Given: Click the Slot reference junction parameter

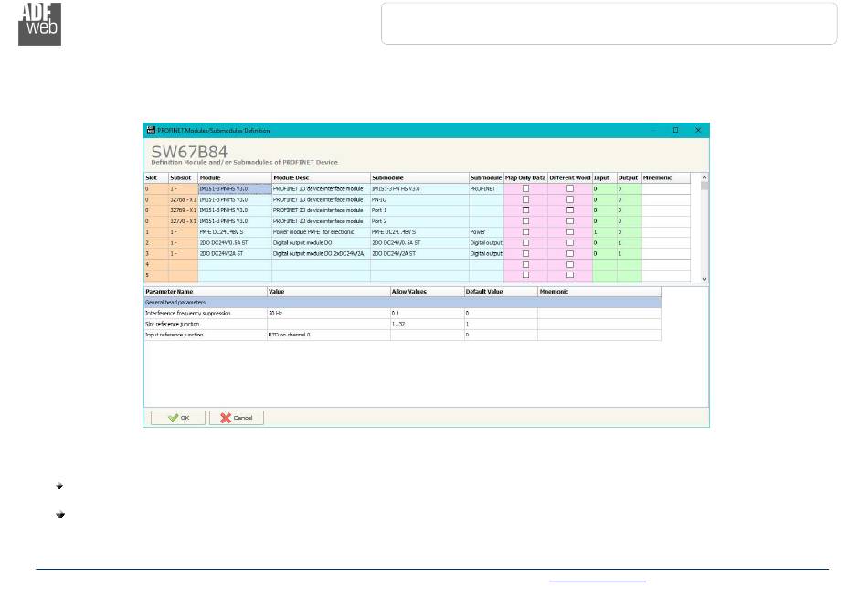Looking at the screenshot, I should (206, 325).
